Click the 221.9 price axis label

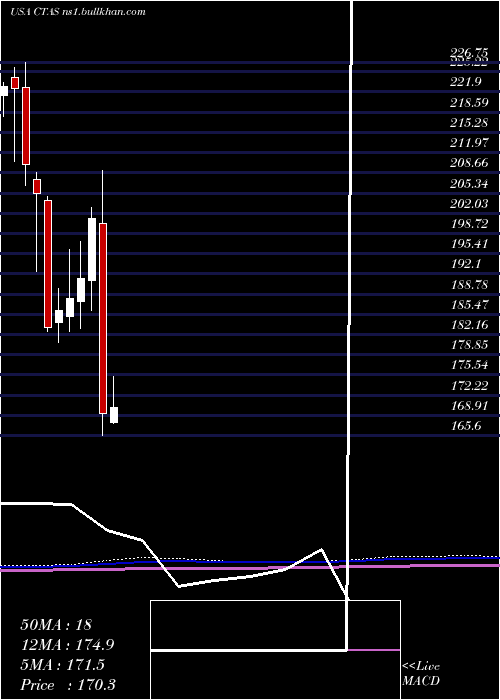tap(466, 82)
